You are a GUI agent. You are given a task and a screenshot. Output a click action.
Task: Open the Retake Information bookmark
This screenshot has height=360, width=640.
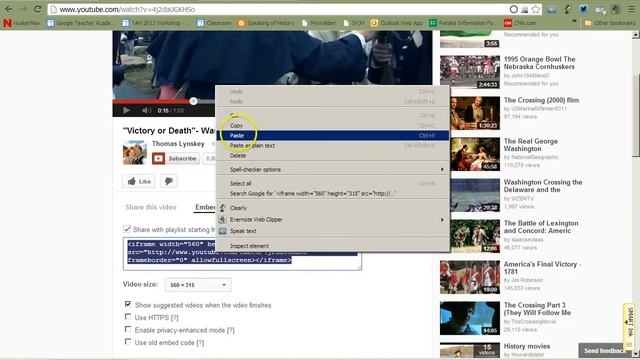tap(462, 23)
